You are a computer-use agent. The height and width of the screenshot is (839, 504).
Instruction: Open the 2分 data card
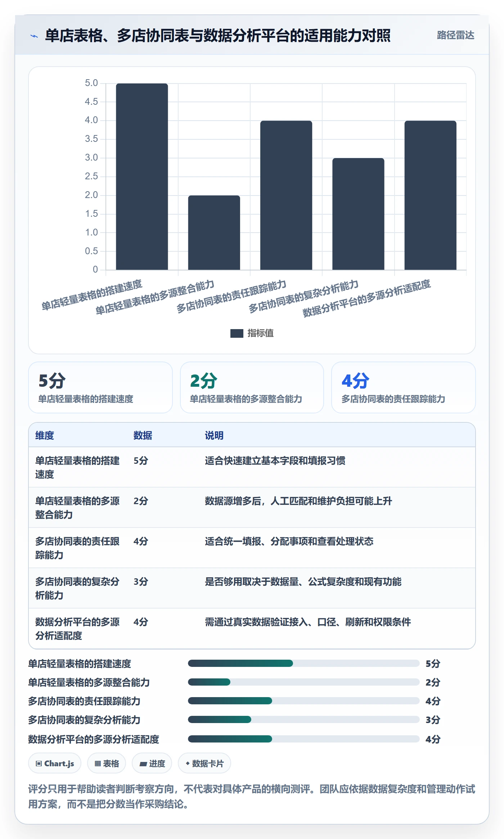click(252, 387)
